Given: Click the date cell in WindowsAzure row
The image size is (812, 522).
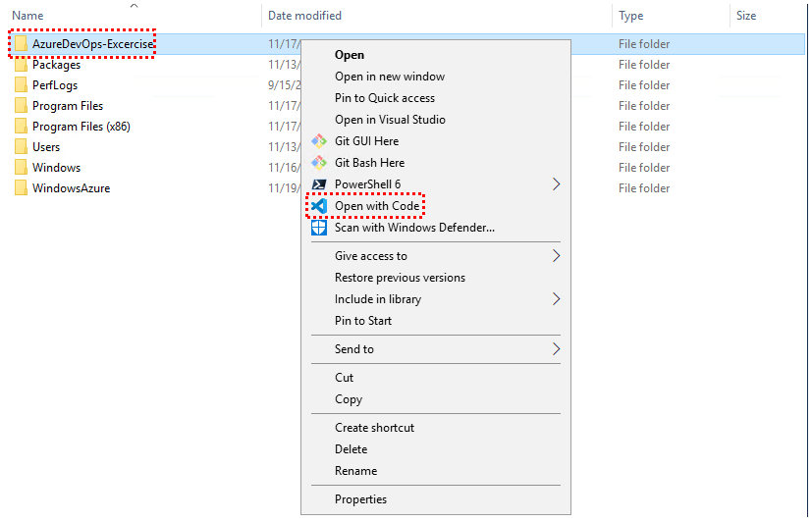Looking at the screenshot, I should [284, 188].
